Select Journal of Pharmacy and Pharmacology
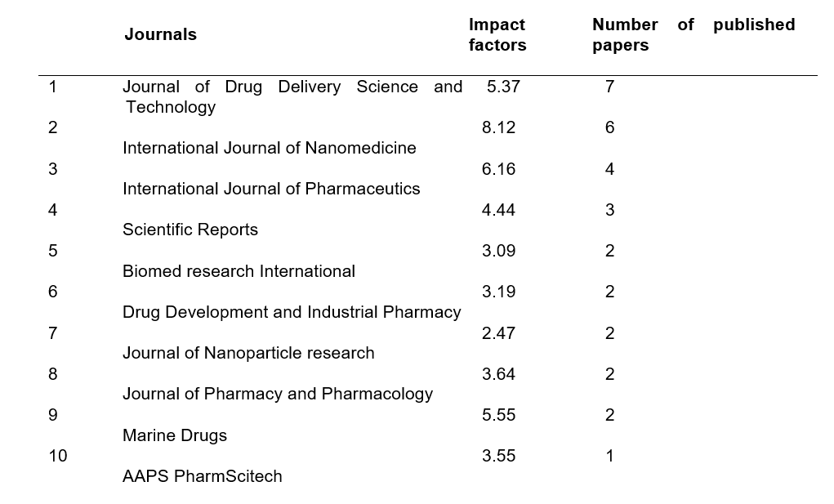 (278, 394)
